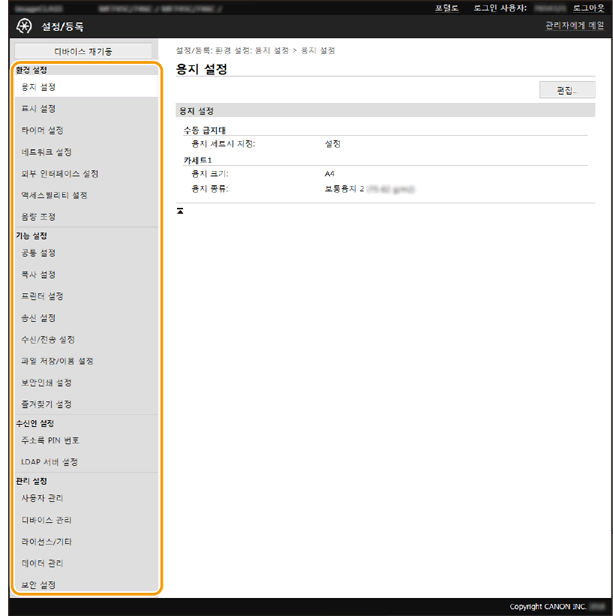Select 외부 인터페이스 설정 menu item

coord(59,173)
